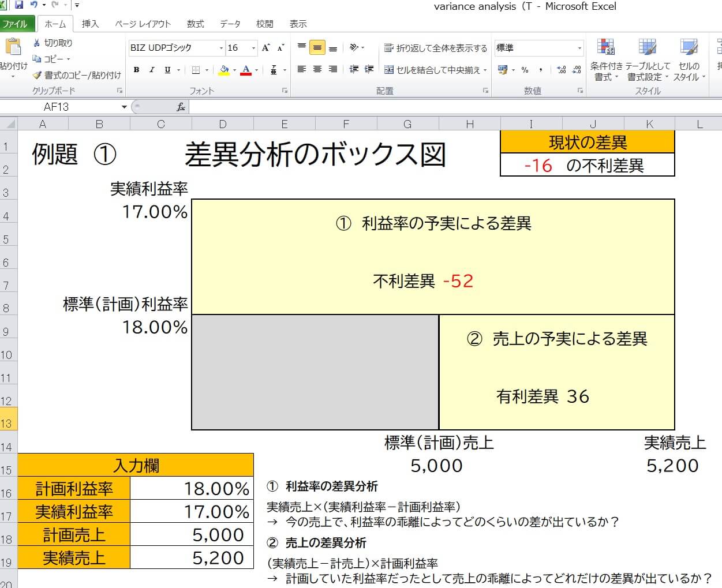Toggle Bold formatting
722x588 pixels.
[x=137, y=70]
